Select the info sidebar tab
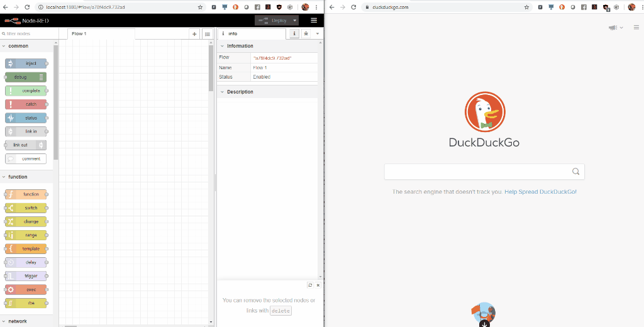 click(x=251, y=34)
